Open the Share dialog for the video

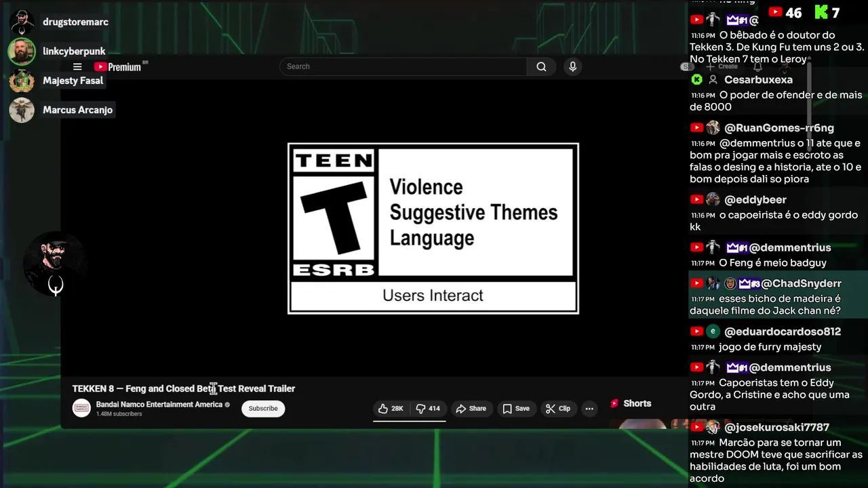pyautogui.click(x=471, y=409)
